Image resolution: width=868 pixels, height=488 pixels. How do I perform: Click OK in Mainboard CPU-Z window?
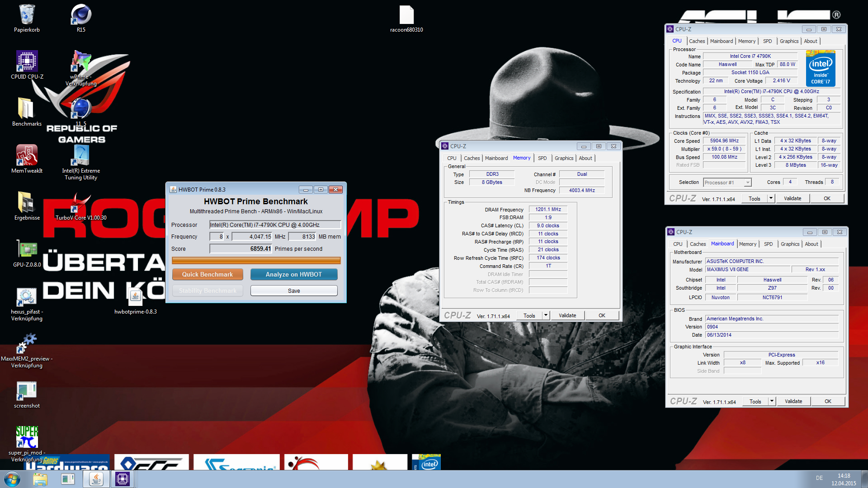tap(828, 401)
